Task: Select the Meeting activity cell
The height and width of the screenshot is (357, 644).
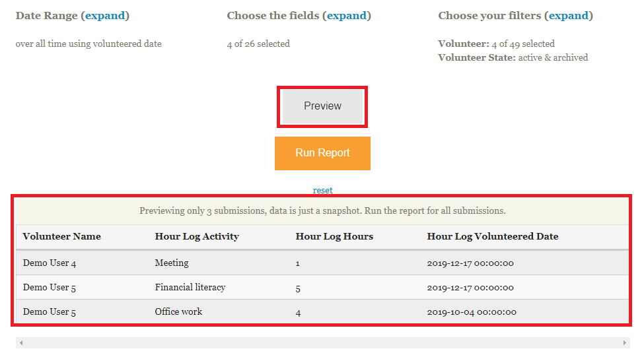Action: pos(172,263)
